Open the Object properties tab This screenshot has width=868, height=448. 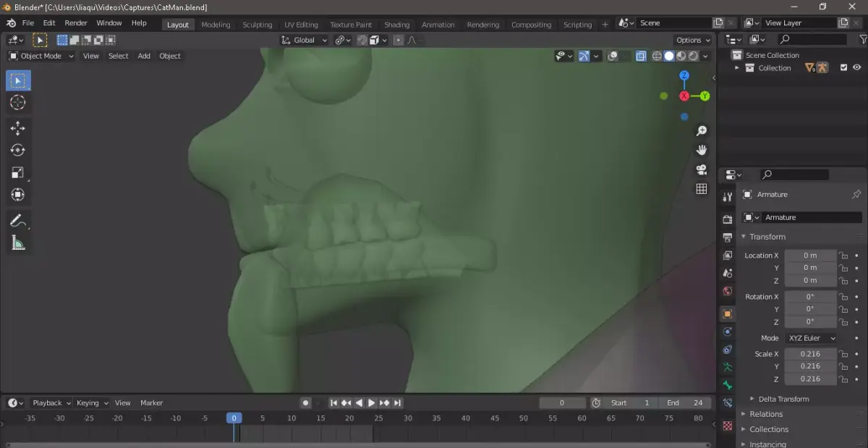[x=728, y=314]
